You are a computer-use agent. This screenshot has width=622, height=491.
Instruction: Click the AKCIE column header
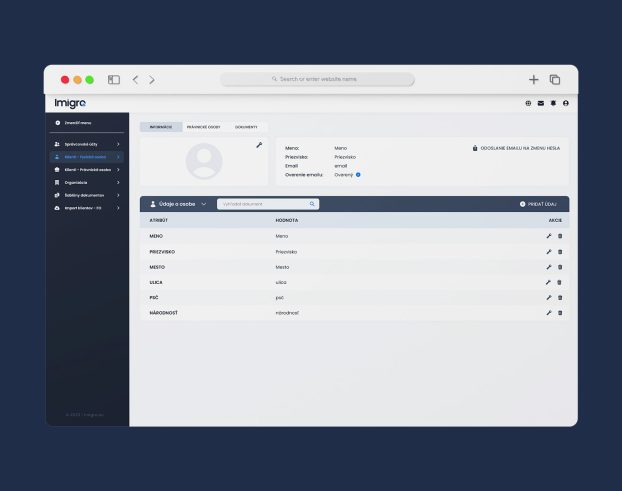coord(555,220)
